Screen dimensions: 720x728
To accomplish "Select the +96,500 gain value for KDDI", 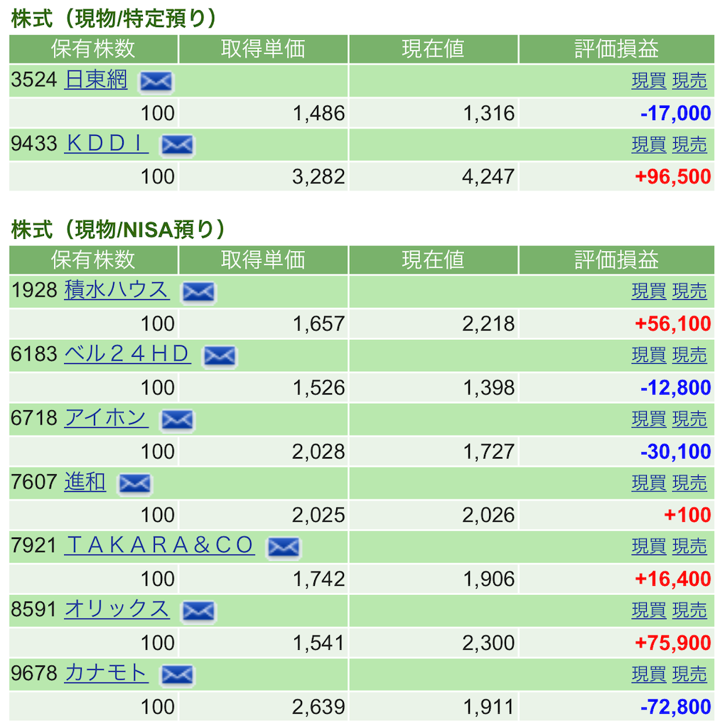I will click(672, 177).
